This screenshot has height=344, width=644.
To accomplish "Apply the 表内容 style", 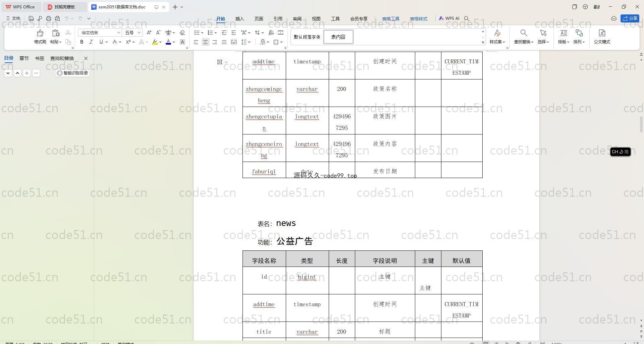I will pyautogui.click(x=338, y=37).
